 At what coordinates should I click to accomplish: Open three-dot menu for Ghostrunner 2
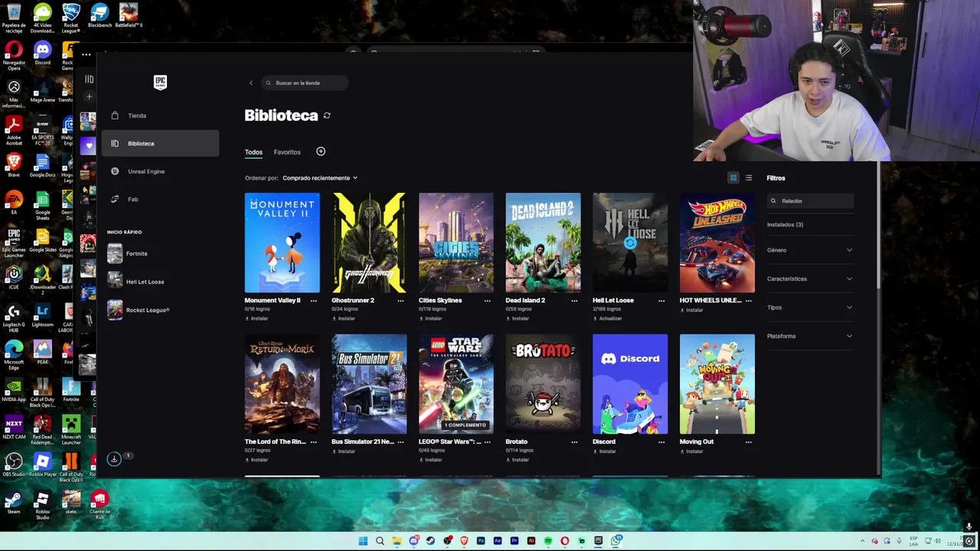pos(400,301)
